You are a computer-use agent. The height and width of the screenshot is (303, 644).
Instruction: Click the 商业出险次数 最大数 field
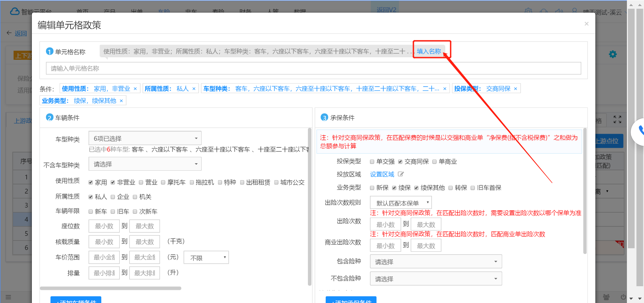426,246
